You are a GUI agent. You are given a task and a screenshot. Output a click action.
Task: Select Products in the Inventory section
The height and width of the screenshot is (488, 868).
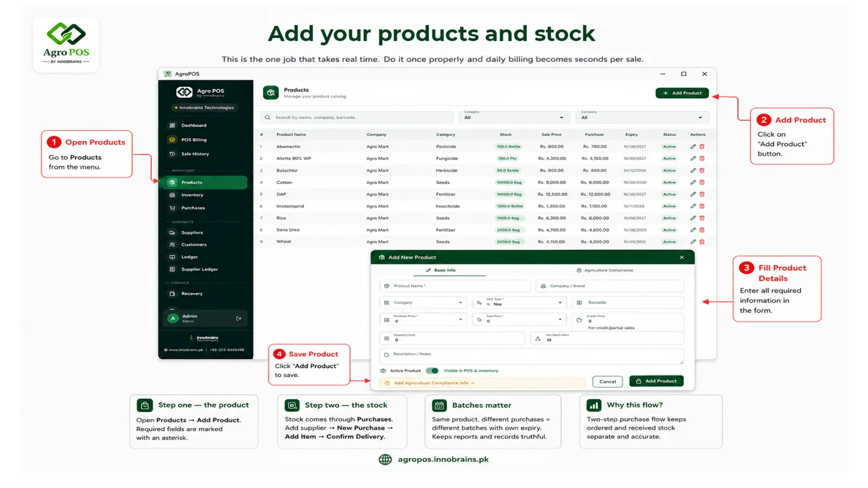pyautogui.click(x=205, y=182)
